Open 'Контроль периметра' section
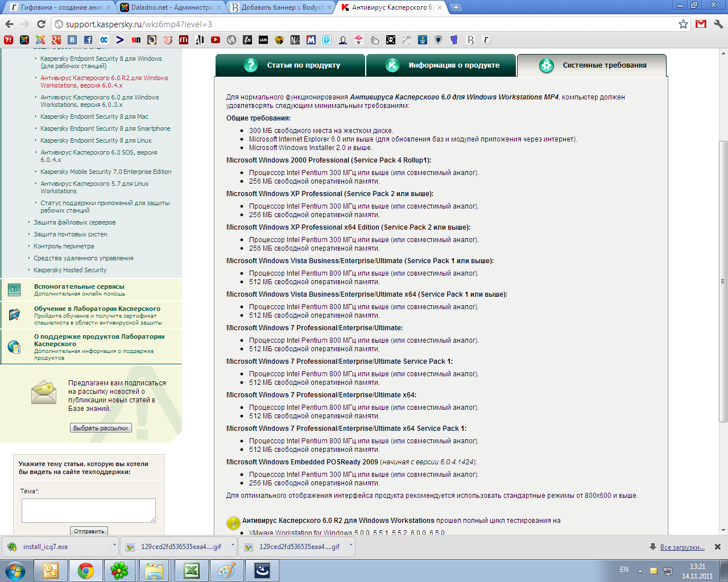Image resolution: width=728 pixels, height=582 pixels. [x=64, y=246]
